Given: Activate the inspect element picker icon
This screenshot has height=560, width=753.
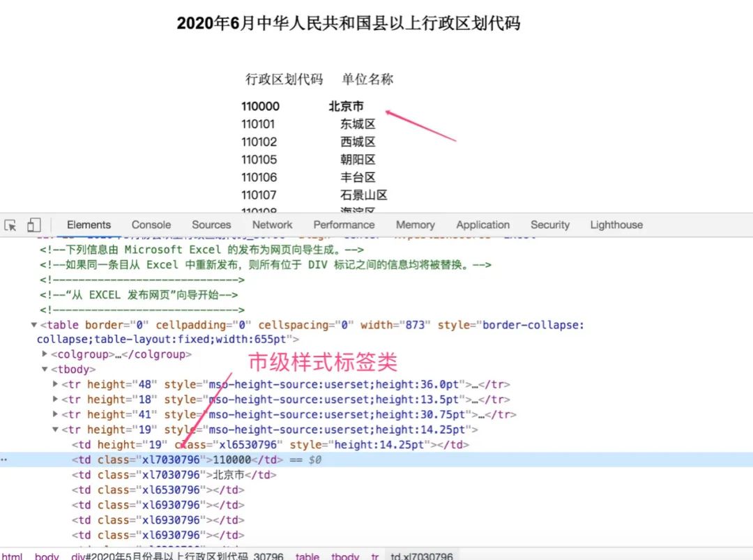Looking at the screenshot, I should (10, 225).
